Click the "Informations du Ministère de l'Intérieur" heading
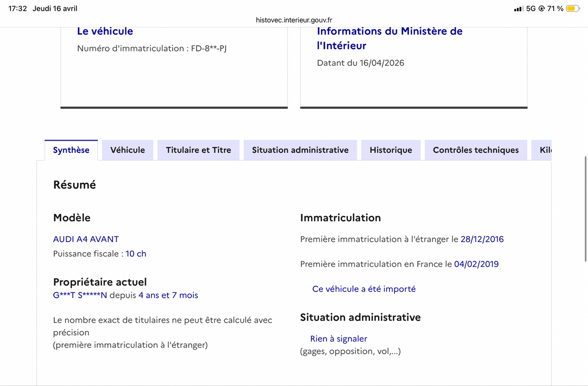 coord(390,38)
